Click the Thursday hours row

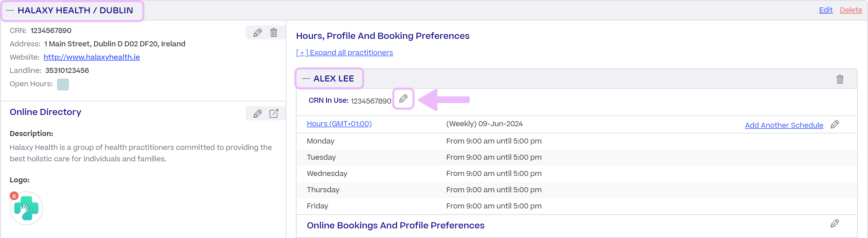coord(577,190)
